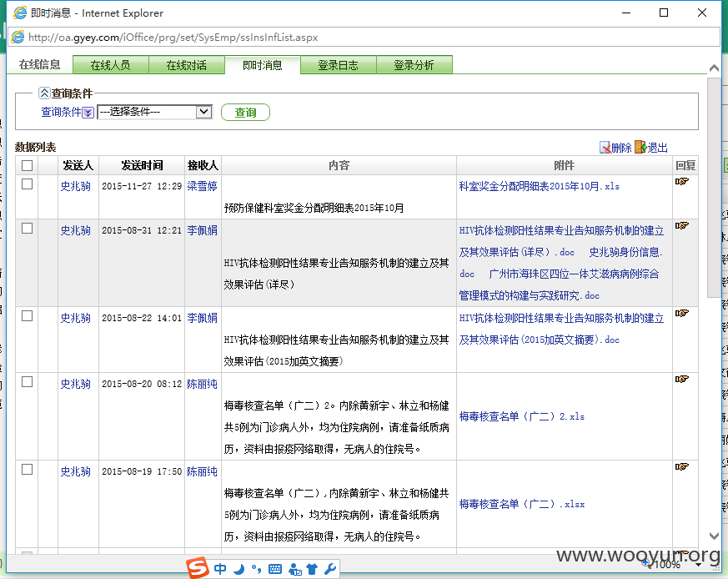Image resolution: width=728 pixels, height=579 pixels.
Task: Click the double-chevron icon beside 查询条件 label
Action: (88, 113)
